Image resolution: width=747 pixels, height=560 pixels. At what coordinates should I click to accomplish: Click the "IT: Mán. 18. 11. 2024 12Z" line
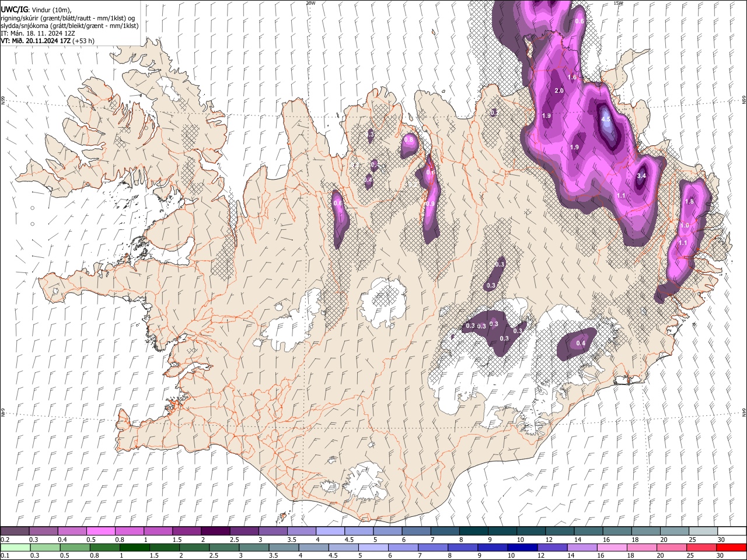point(38,33)
